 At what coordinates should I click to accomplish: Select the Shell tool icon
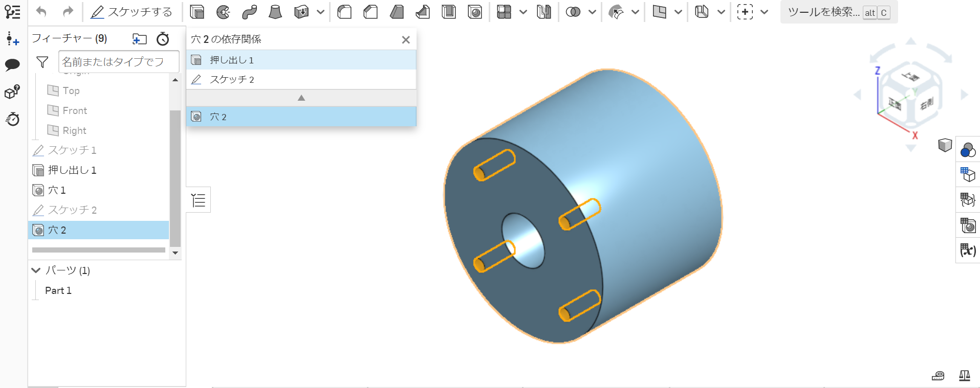pos(449,12)
